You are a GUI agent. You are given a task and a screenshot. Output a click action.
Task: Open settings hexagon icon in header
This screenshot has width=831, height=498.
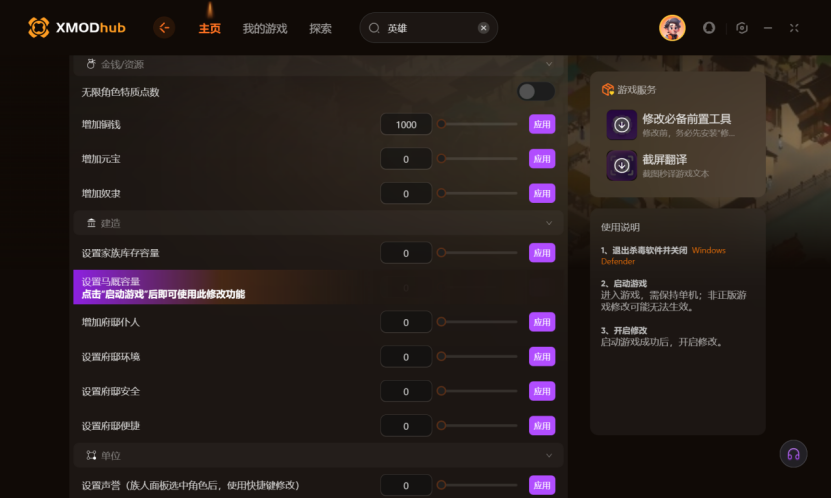[742, 28]
